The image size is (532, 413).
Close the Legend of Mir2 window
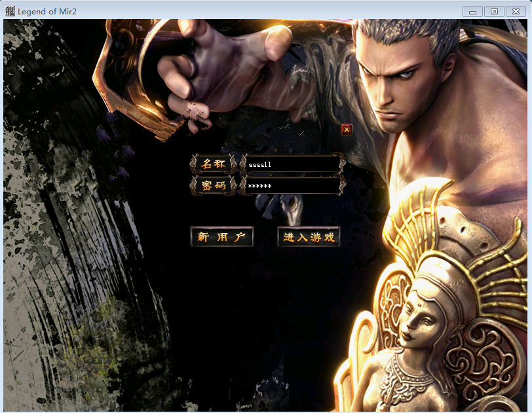pyautogui.click(x=516, y=12)
